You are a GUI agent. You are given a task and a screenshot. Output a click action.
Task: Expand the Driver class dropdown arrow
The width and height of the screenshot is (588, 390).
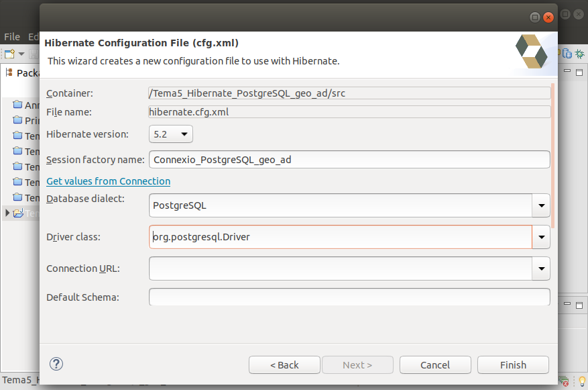(x=541, y=237)
